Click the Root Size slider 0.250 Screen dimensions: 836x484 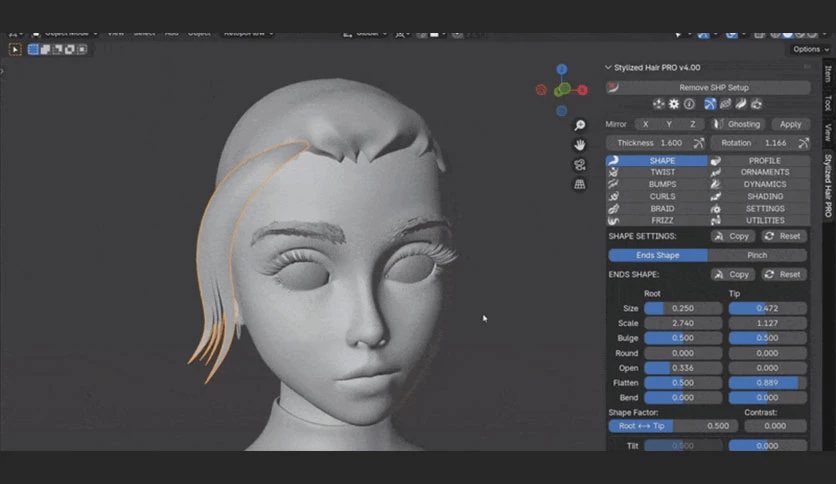tap(683, 308)
